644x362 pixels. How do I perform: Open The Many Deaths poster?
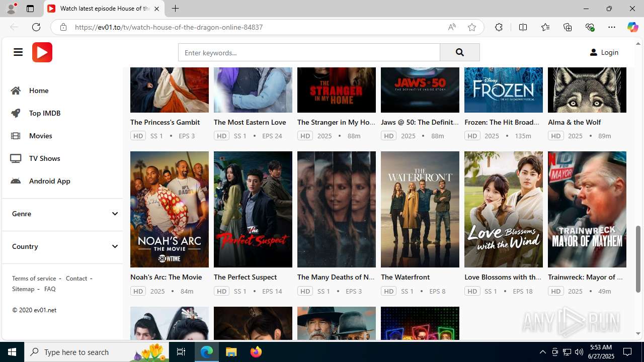coord(337,209)
